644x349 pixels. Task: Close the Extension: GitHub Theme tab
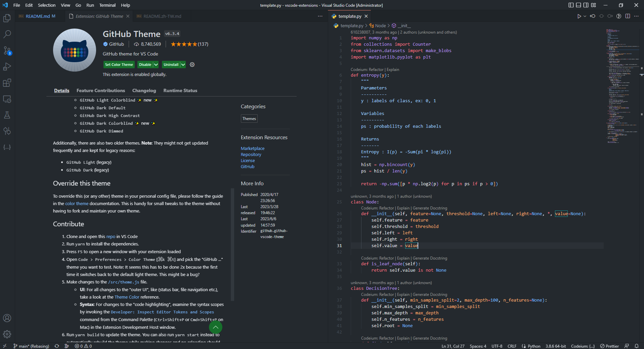click(x=128, y=16)
